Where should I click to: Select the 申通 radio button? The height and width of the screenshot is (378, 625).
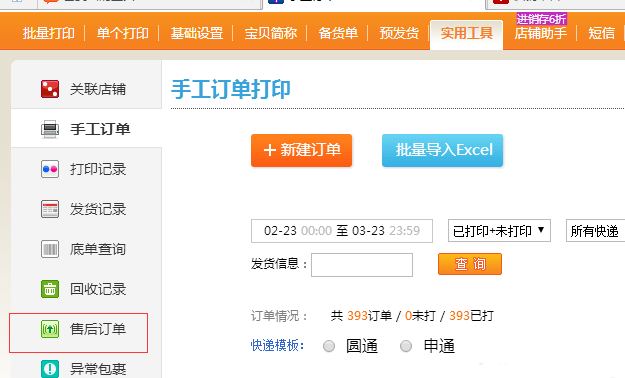point(406,346)
